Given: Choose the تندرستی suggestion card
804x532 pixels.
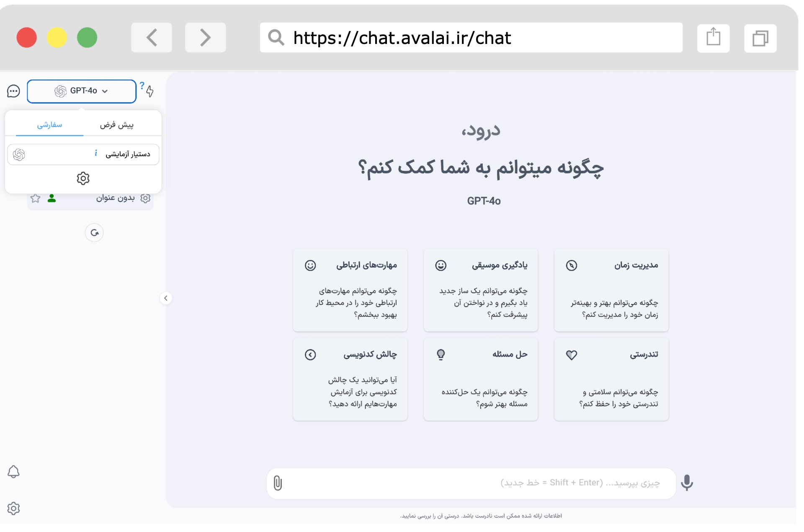Looking at the screenshot, I should (611, 379).
